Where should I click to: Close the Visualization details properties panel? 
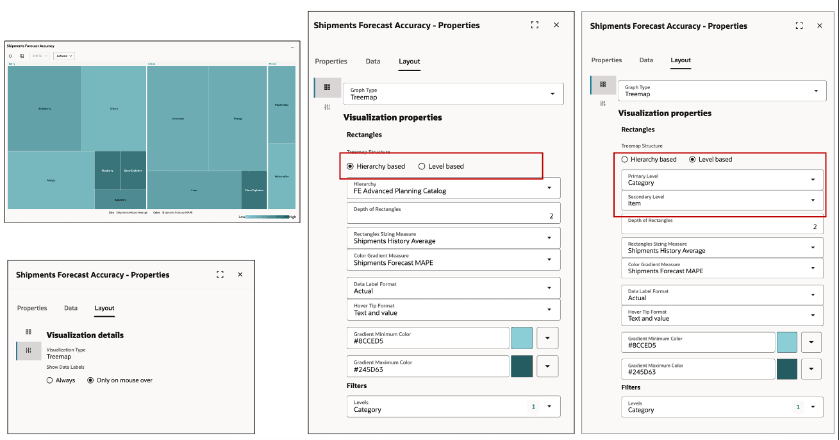(240, 274)
